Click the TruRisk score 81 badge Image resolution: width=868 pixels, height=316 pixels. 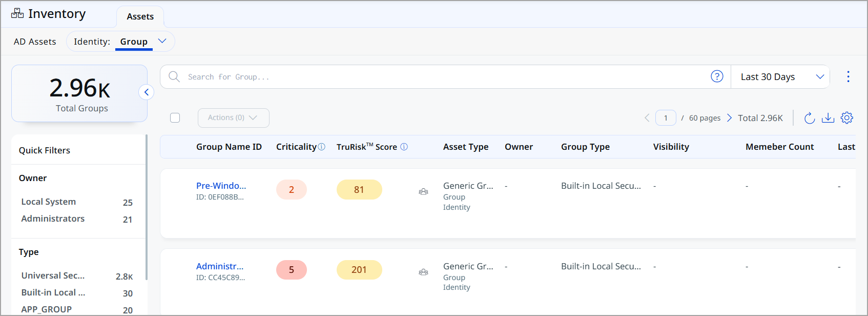(x=359, y=189)
